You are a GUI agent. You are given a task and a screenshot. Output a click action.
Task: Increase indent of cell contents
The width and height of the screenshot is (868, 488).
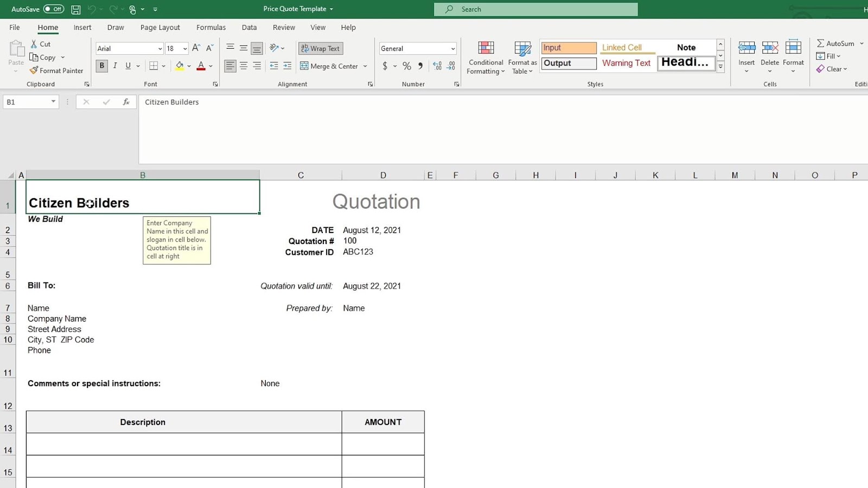[288, 66]
